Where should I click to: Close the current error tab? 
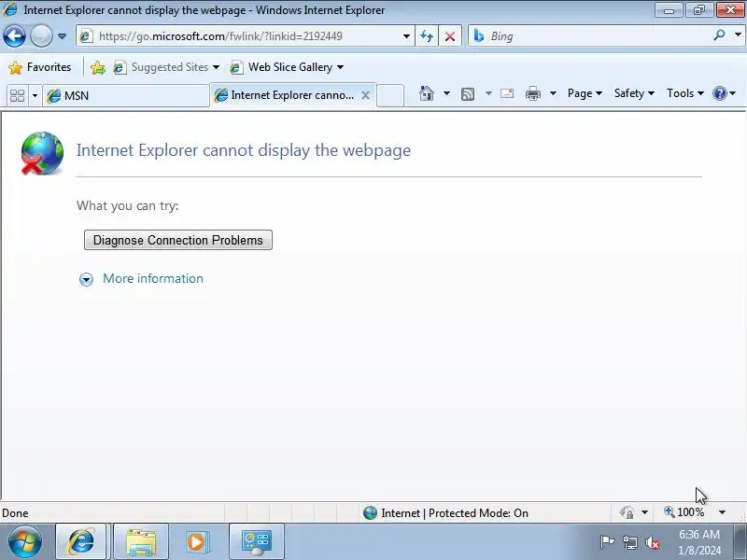pos(365,95)
